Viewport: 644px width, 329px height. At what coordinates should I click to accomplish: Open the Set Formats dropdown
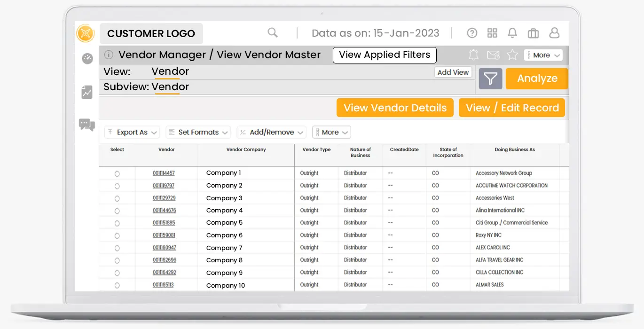click(x=198, y=133)
